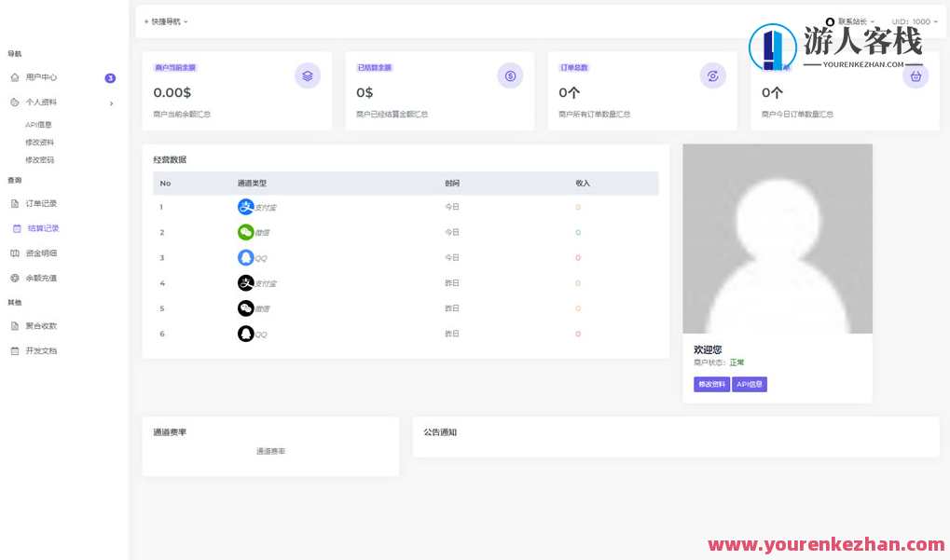
Task: Click the layers icon on 商户当前余额 card
Action: pos(308,75)
